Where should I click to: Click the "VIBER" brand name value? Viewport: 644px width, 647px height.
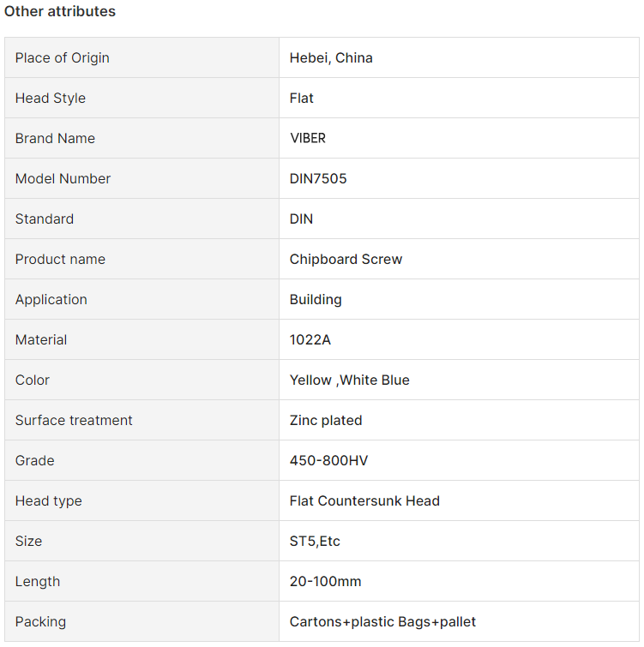[308, 138]
